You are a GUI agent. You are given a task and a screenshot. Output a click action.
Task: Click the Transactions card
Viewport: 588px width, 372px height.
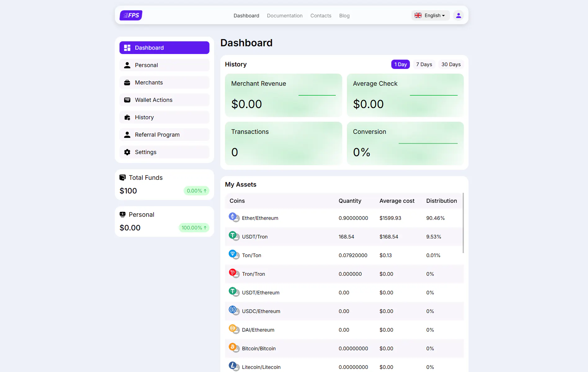click(x=284, y=143)
